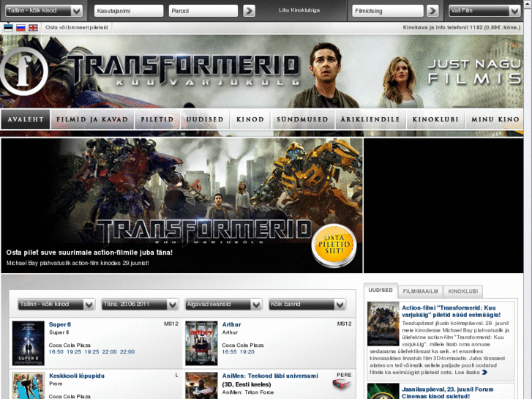This screenshot has height=399, width=532.
Task: Select the Uudised news tab
Action: 381,291
